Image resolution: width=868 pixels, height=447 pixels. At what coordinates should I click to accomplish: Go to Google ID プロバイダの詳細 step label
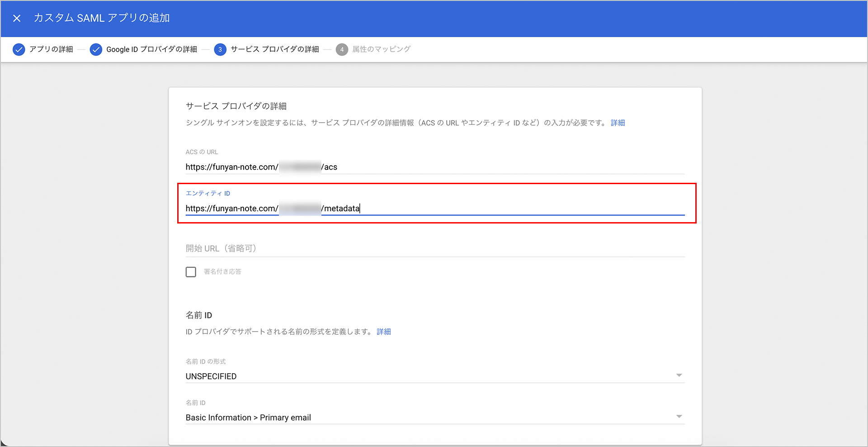[151, 49]
